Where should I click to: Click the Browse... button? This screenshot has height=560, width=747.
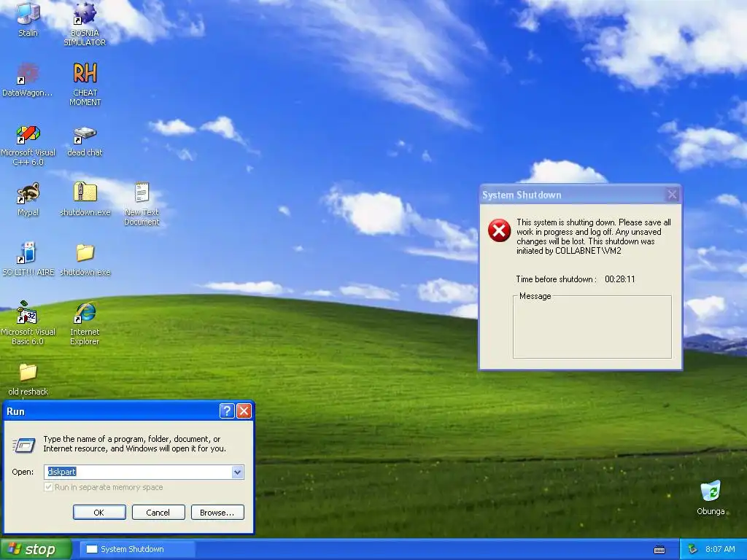pos(217,513)
